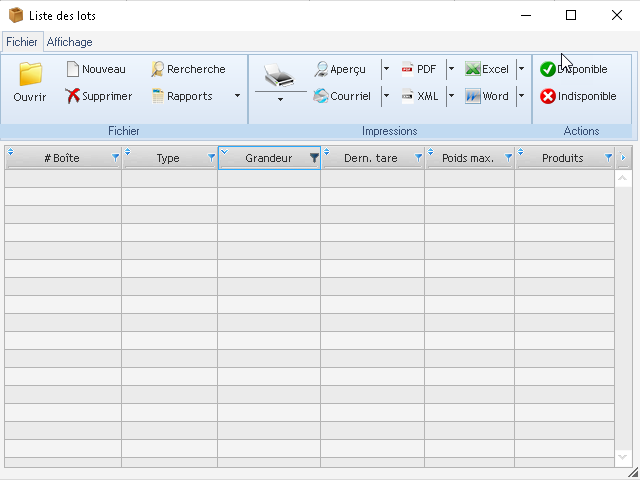
Task: Open the Type column filter
Action: (x=211, y=158)
